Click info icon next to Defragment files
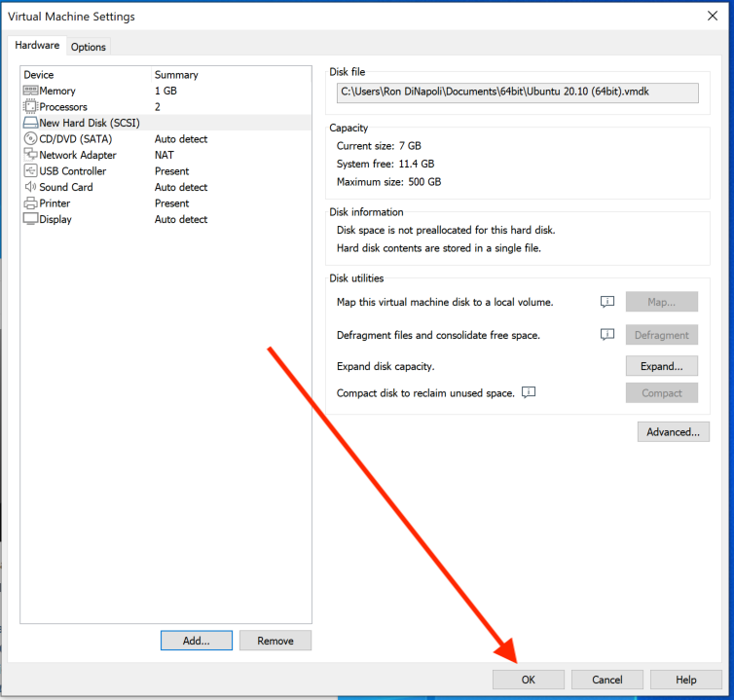The image size is (734, 700). (607, 335)
